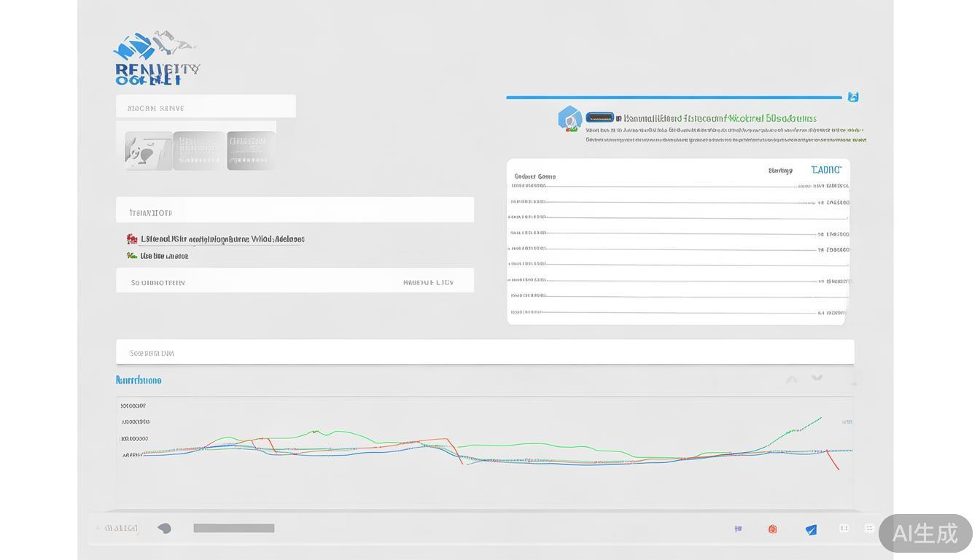Click the small square icon left of fullscreen
Screen dimensions: 980x560
click(x=844, y=529)
